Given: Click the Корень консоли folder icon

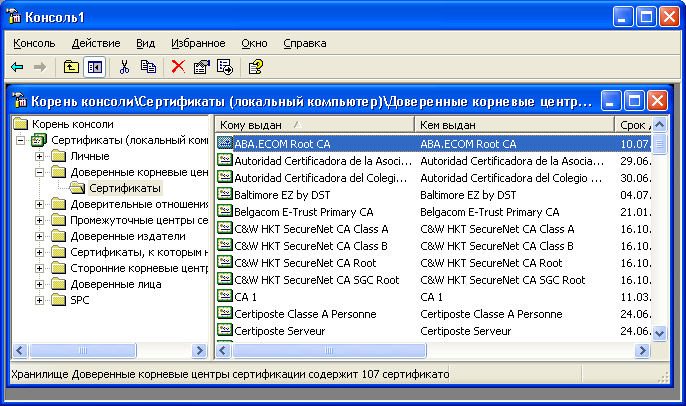Looking at the screenshot, I should [21, 124].
